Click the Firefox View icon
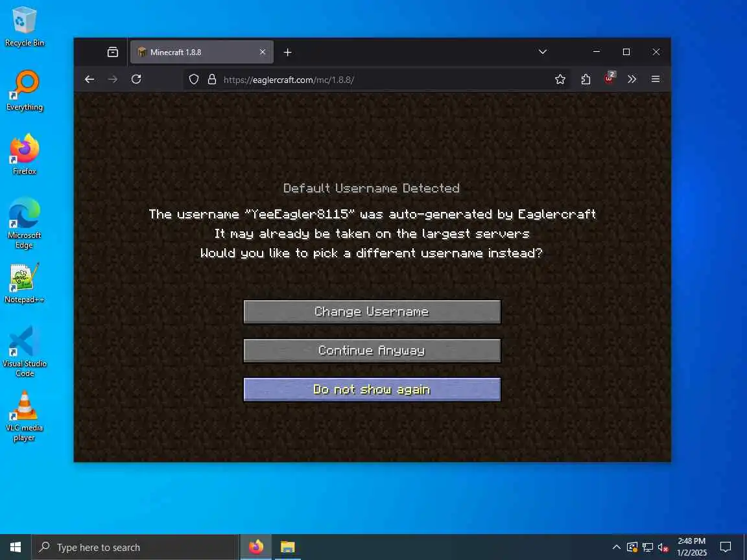Image resolution: width=747 pixels, height=560 pixels. [x=113, y=52]
